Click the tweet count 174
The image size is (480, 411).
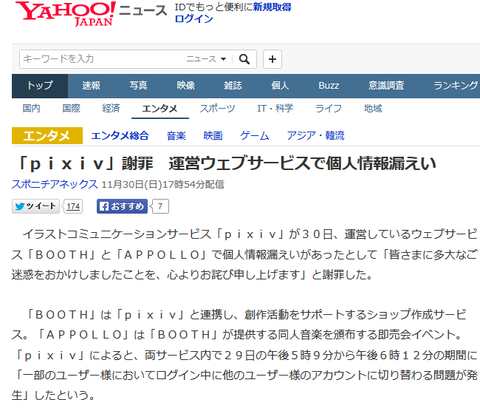click(73, 207)
